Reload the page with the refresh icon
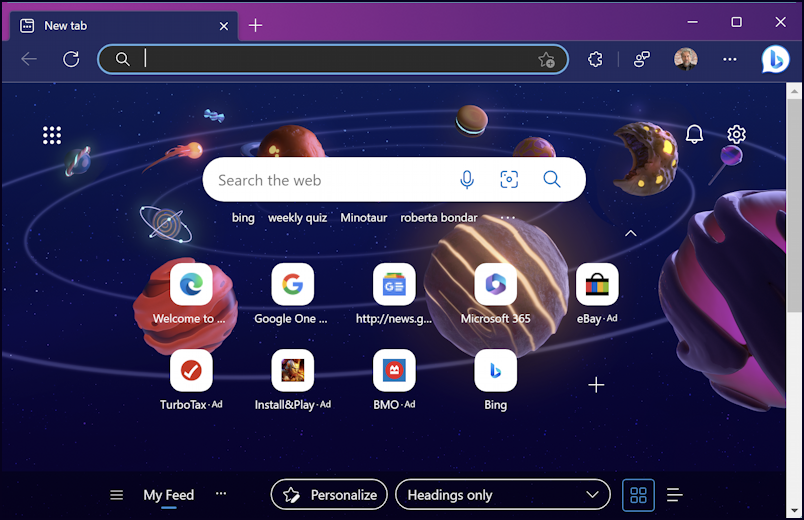 point(71,59)
